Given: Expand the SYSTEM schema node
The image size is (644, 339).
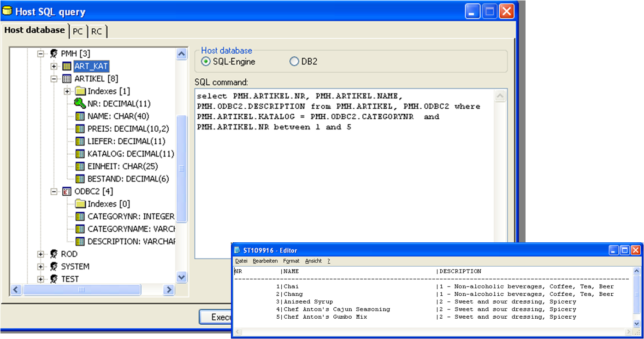Looking at the screenshot, I should pos(41,266).
